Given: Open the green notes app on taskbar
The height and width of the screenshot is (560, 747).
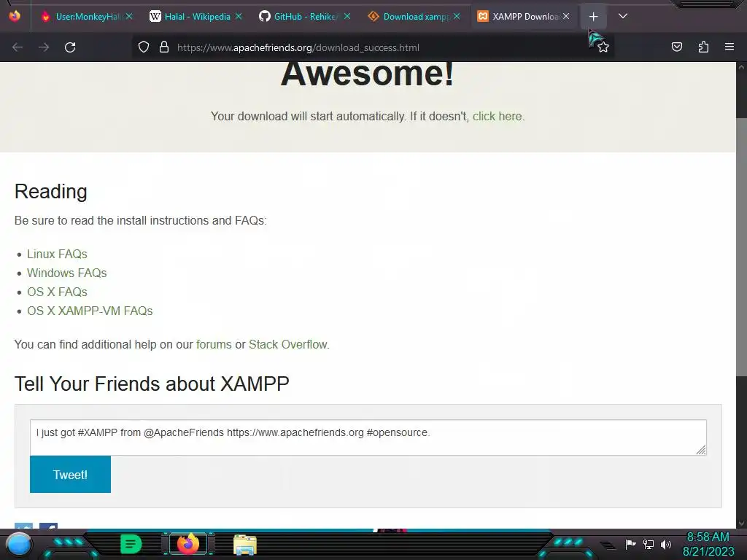Looking at the screenshot, I should pos(131,544).
